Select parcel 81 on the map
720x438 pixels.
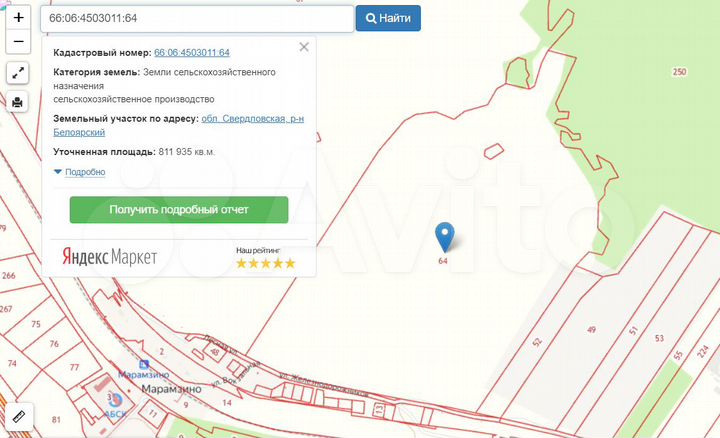point(56,420)
